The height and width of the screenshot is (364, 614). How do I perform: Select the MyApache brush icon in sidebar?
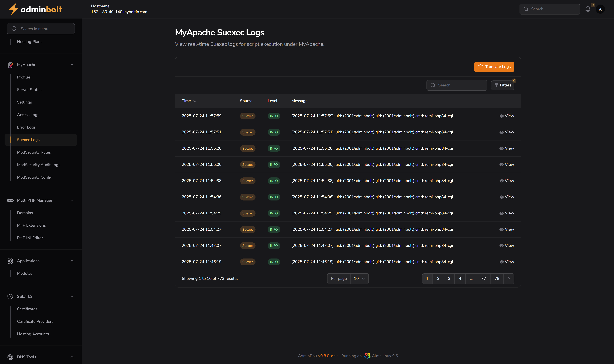[x=10, y=65]
